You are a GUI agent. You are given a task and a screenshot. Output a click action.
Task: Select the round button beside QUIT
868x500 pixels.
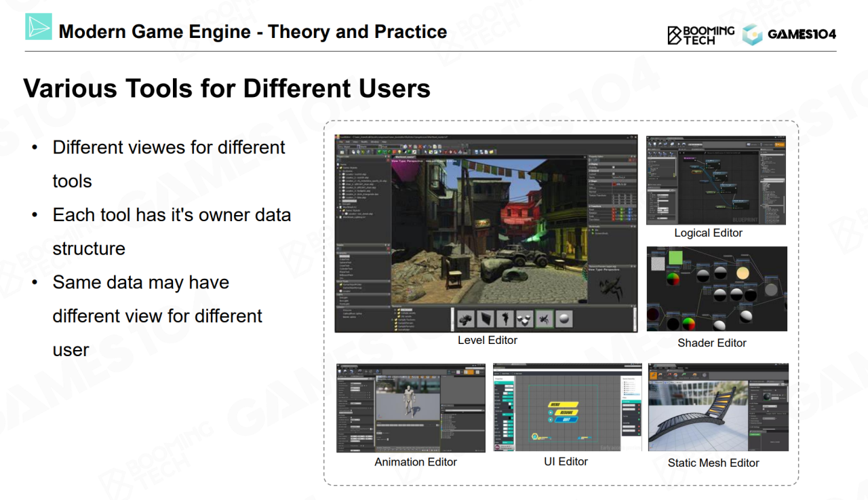(550, 419)
